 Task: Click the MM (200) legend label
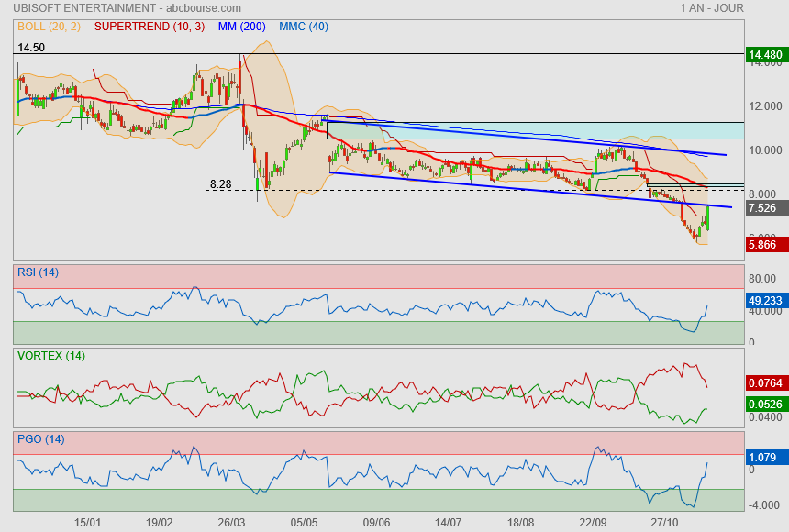point(241,27)
